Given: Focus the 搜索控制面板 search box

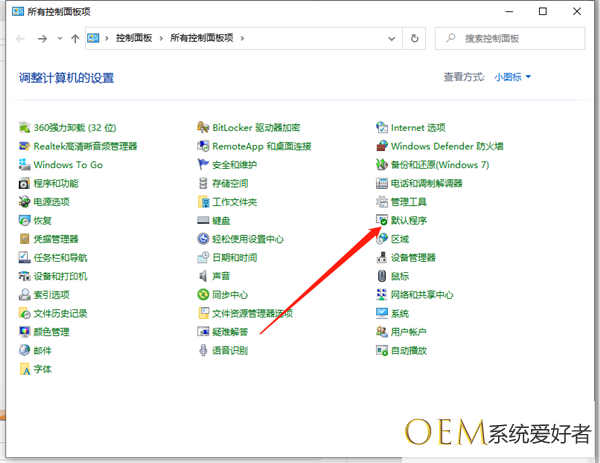Looking at the screenshot, I should point(510,38).
